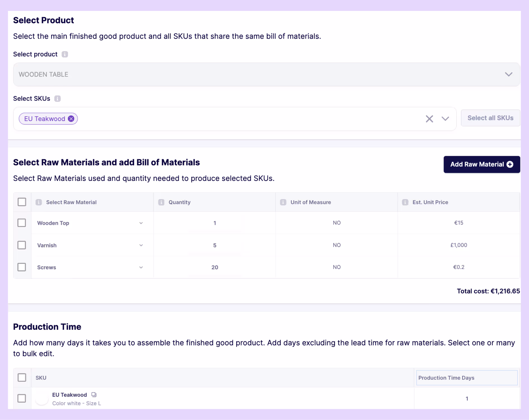Check the Screws row checkbox
Screen dimensions: 529x420
(22, 267)
